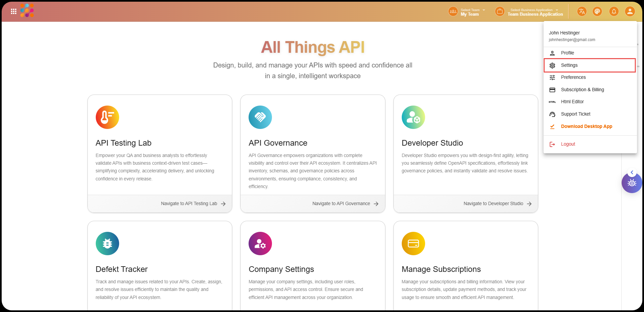Click the user account avatar icon
This screenshot has width=644, height=312.
tap(630, 12)
